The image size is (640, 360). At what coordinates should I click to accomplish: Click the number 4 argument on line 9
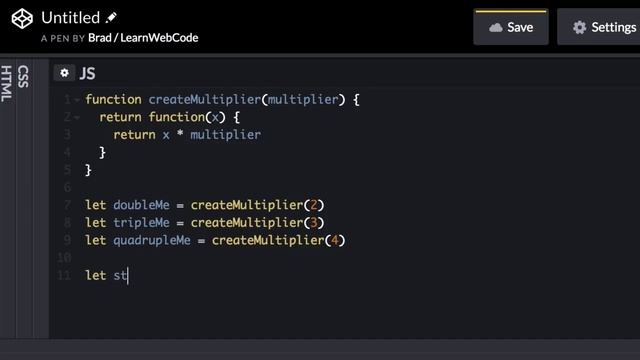335,240
